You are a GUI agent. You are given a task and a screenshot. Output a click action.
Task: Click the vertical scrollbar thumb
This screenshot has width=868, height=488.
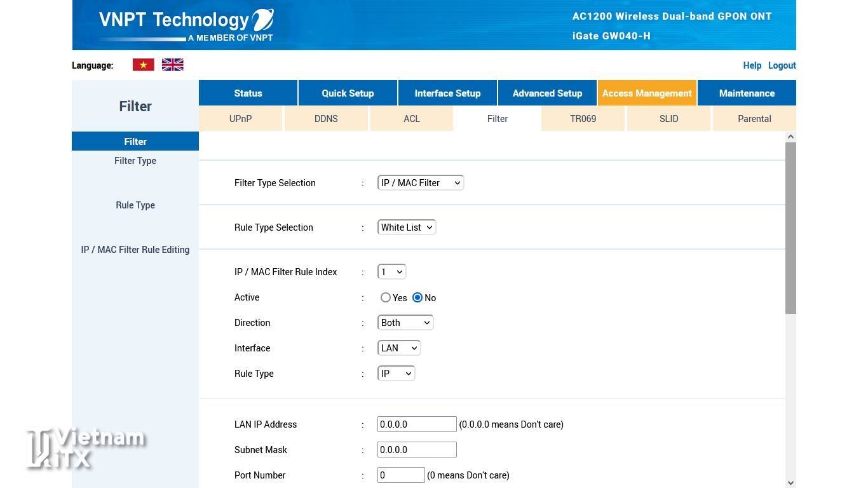click(x=790, y=227)
